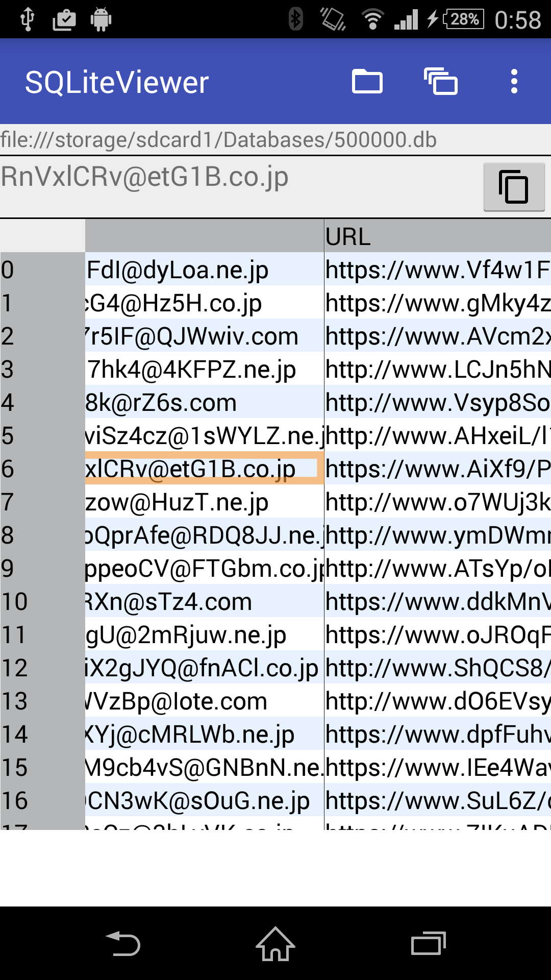
Task: Select the cell 8k@rZ6s.com in row 4
Action: (x=204, y=402)
